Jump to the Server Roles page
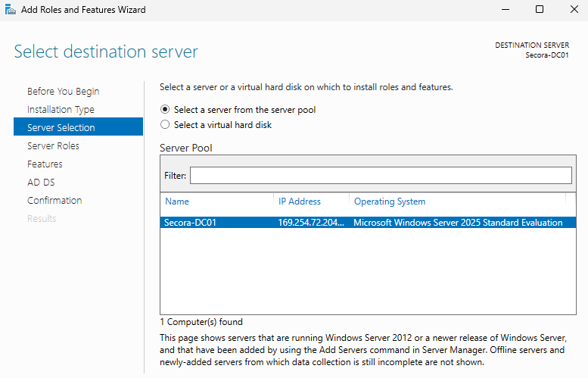588x378 pixels. [x=53, y=146]
